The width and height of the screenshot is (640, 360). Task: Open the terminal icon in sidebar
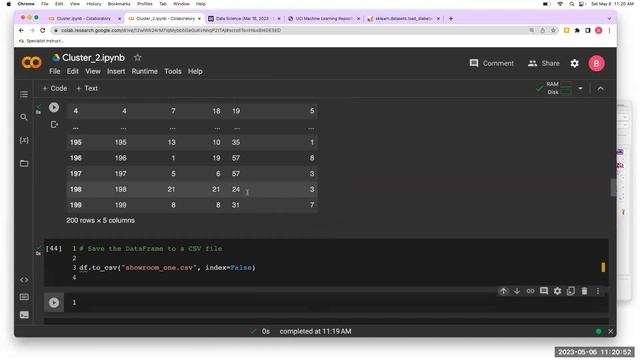tap(24, 315)
